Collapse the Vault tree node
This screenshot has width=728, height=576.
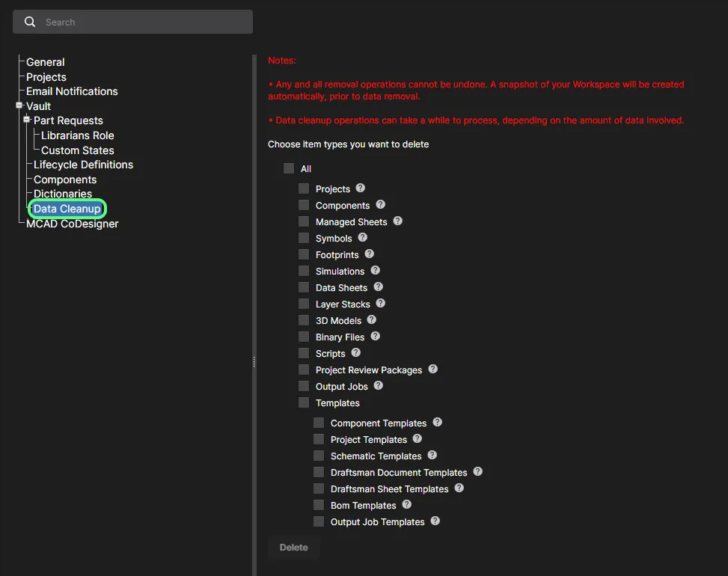pyautogui.click(x=19, y=106)
